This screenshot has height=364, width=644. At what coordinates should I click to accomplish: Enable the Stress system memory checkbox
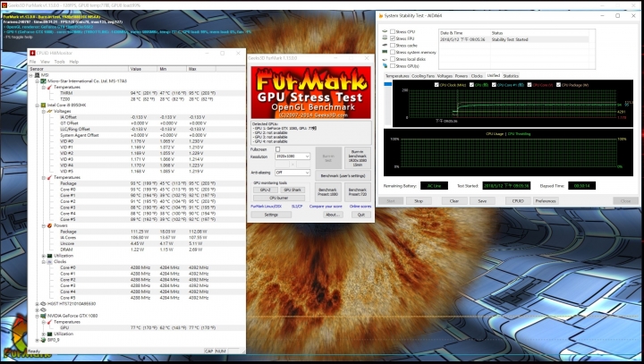[393, 52]
